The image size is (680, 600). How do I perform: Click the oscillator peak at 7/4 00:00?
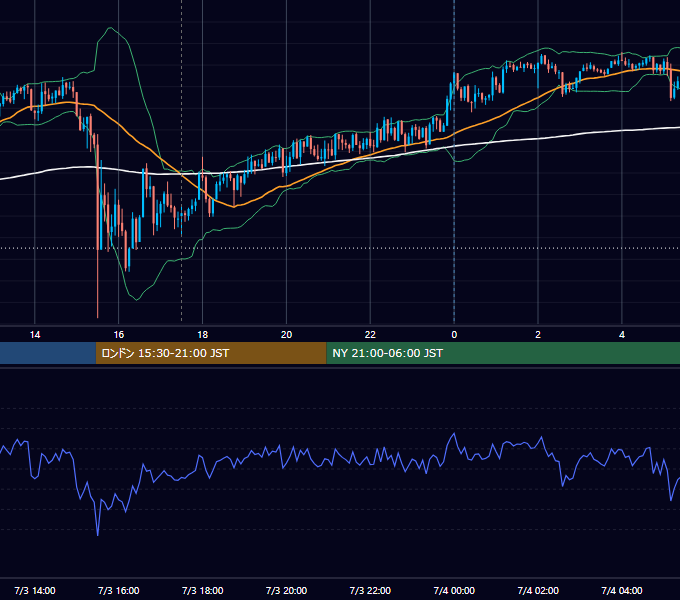point(454,433)
